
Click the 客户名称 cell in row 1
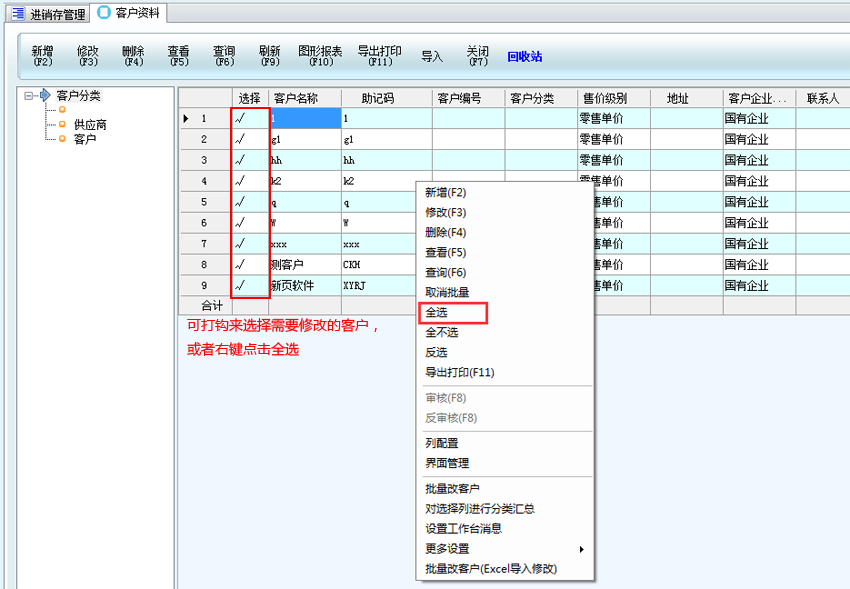click(305, 119)
